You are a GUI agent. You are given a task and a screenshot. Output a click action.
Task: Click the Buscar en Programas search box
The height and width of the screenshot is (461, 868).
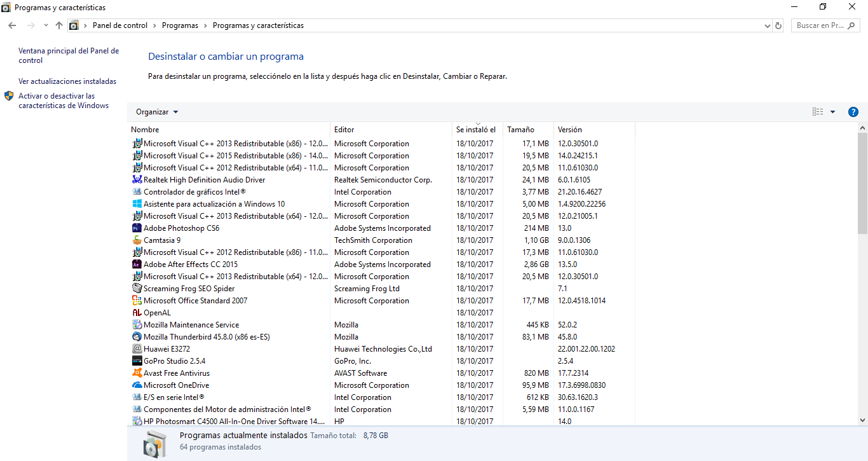tap(825, 25)
